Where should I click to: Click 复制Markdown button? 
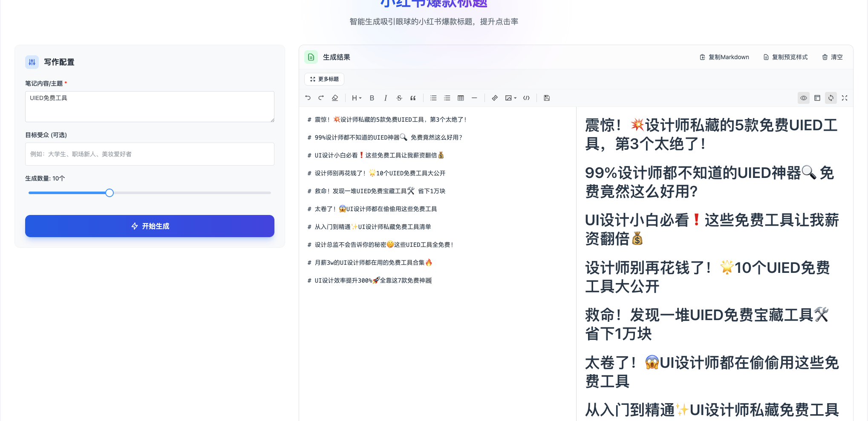pos(724,57)
